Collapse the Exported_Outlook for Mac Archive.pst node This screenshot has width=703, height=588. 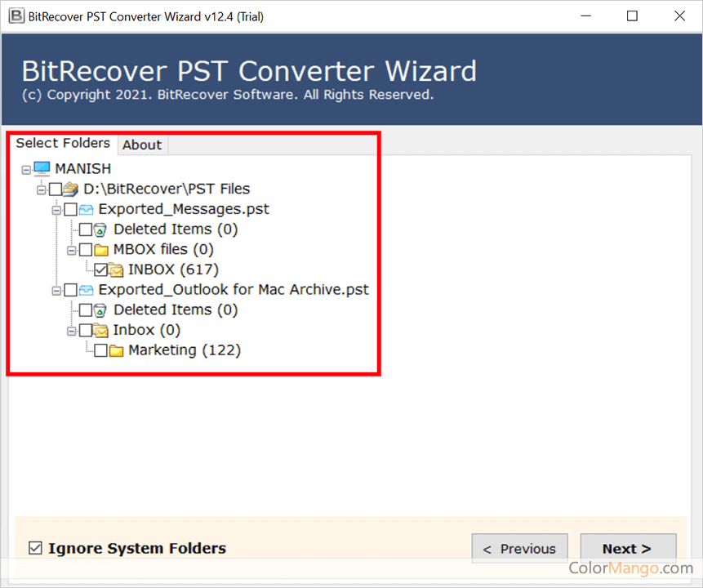click(56, 291)
